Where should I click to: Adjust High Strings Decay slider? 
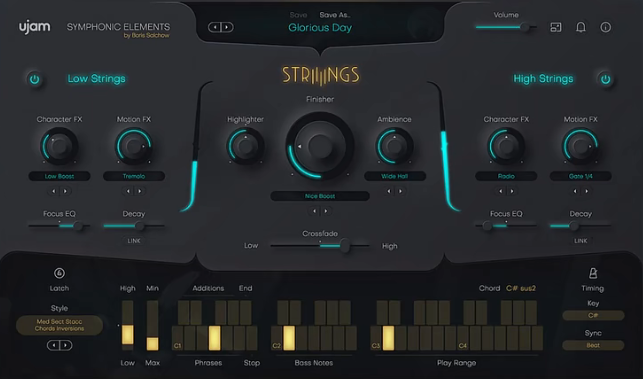[581, 226]
